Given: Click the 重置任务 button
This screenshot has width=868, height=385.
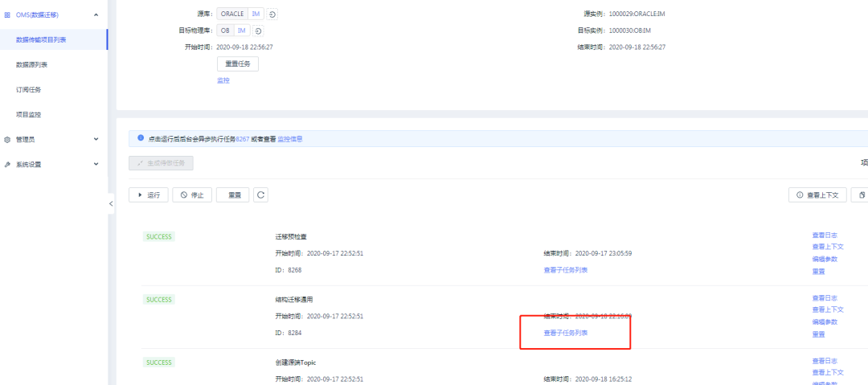Looking at the screenshot, I should coord(237,64).
